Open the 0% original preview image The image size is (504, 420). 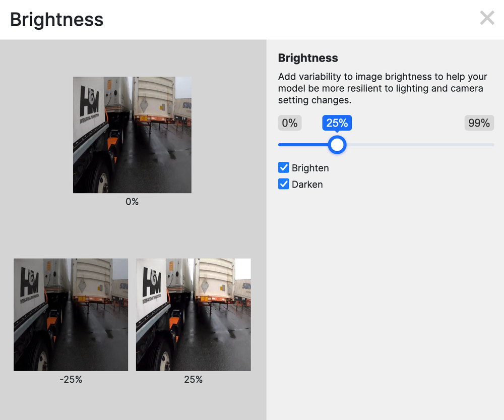click(x=132, y=135)
